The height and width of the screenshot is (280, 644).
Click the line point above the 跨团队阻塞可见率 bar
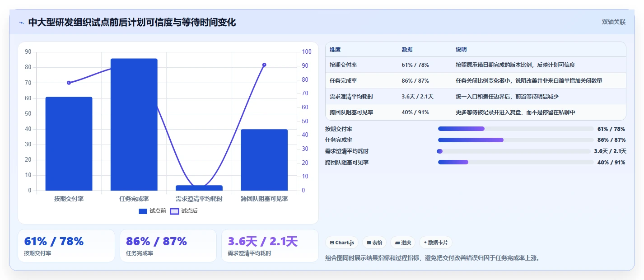(264, 65)
